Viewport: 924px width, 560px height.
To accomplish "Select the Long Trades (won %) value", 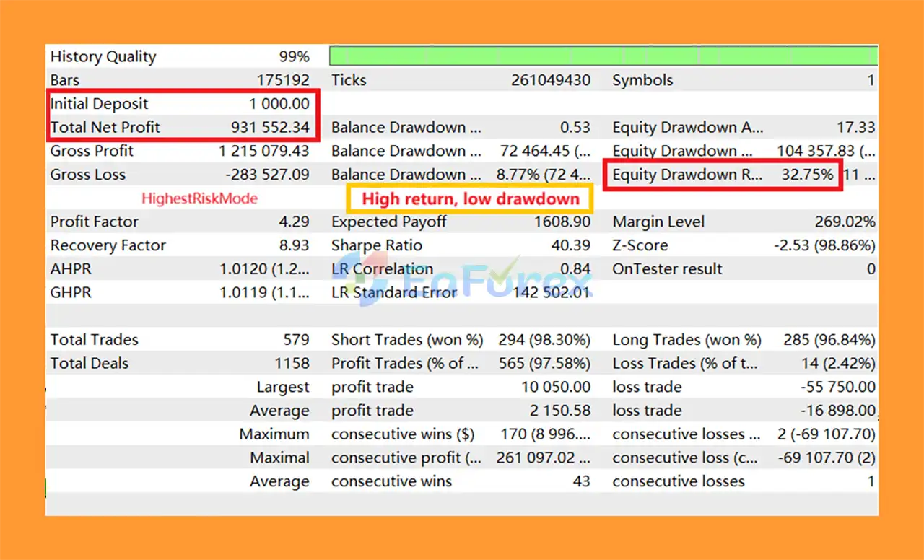I will coord(829,340).
